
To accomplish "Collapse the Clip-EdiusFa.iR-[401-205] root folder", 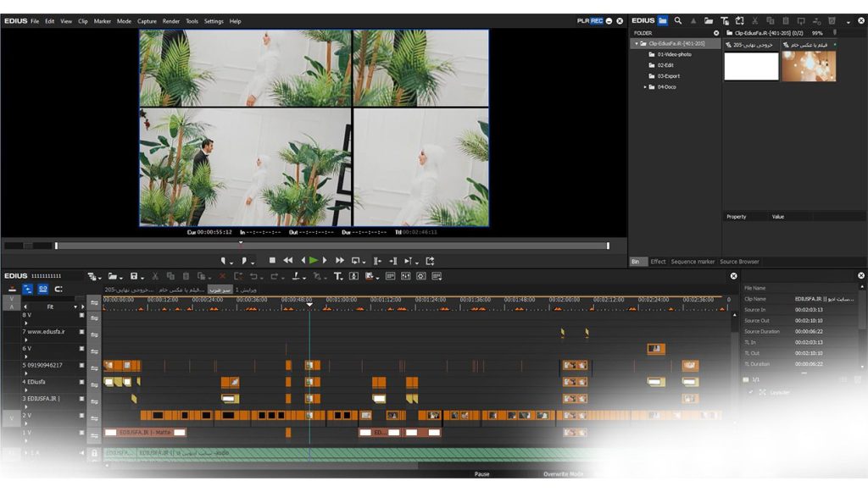I will tap(637, 43).
